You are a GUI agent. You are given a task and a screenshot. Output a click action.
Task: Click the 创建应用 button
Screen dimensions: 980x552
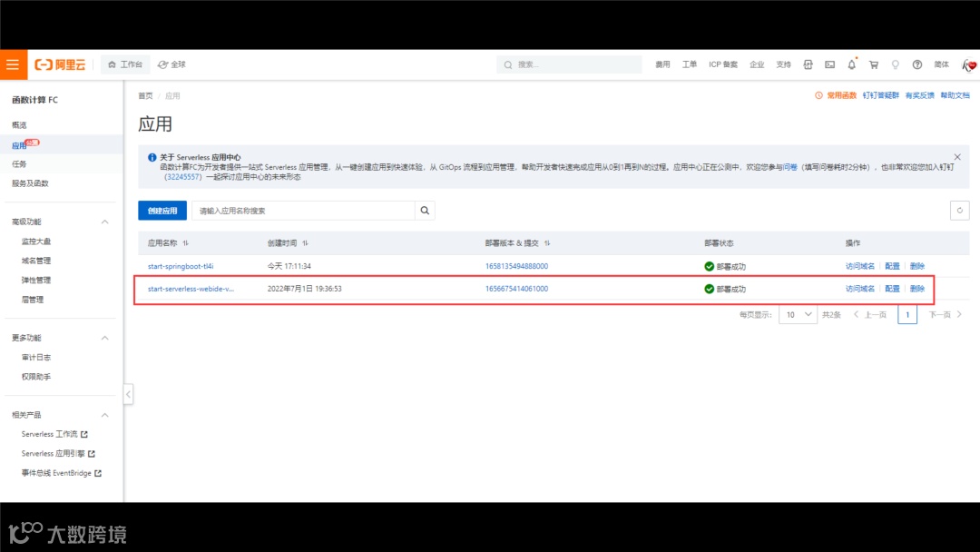pyautogui.click(x=162, y=210)
